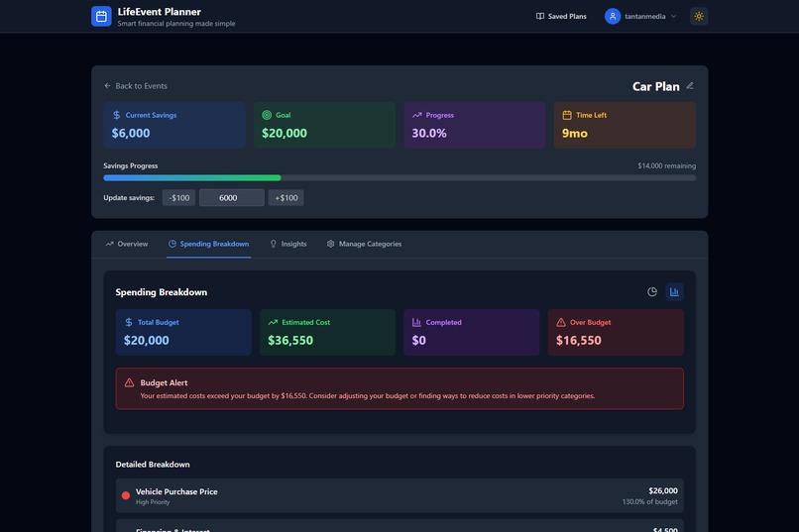
Task: Click the calendar icon in Time Left card
Action: point(567,115)
